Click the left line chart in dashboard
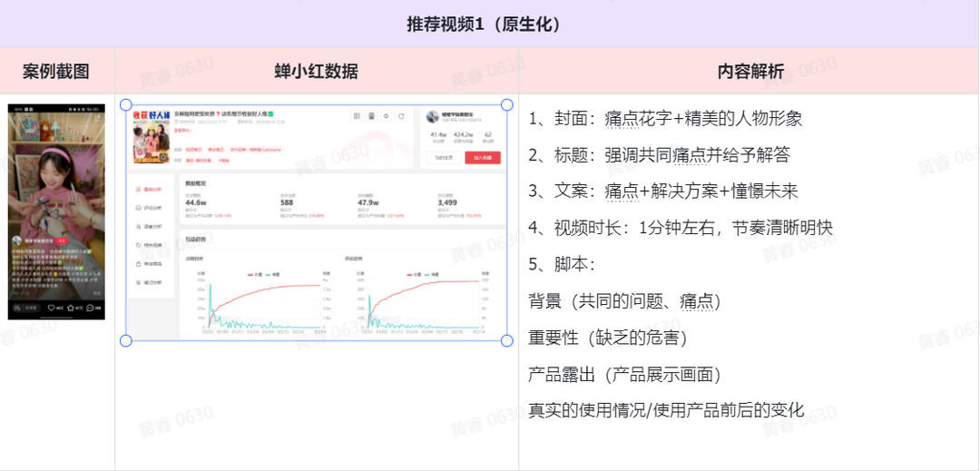The height and width of the screenshot is (471, 980). tap(259, 298)
